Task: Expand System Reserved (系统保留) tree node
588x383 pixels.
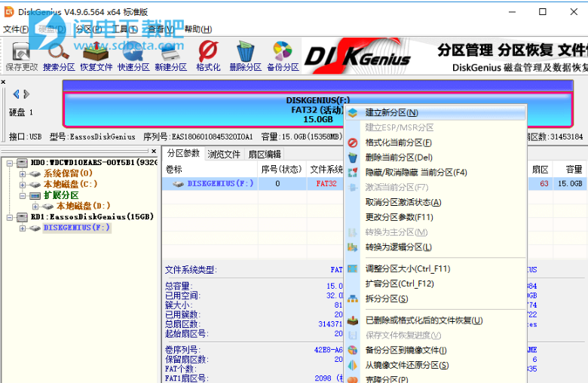Action: click(x=23, y=174)
